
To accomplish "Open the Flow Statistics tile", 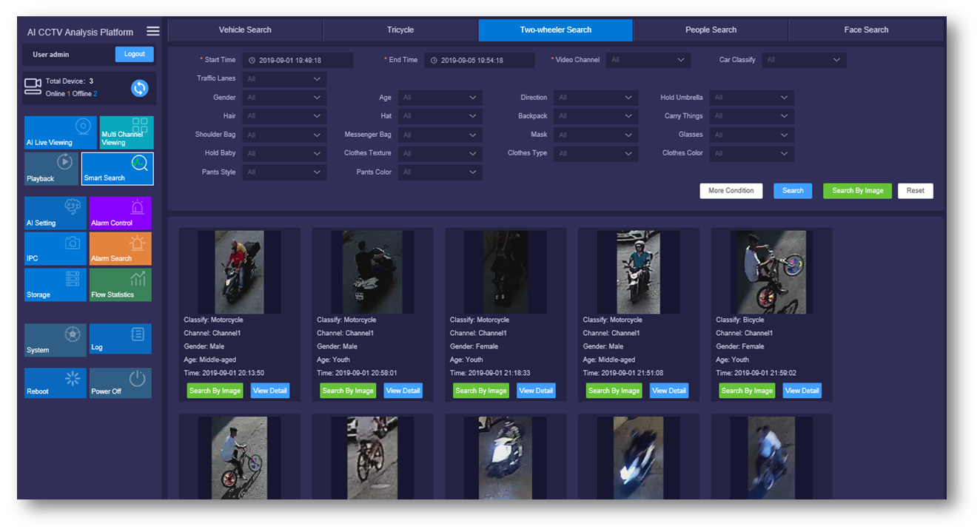I will [x=120, y=285].
